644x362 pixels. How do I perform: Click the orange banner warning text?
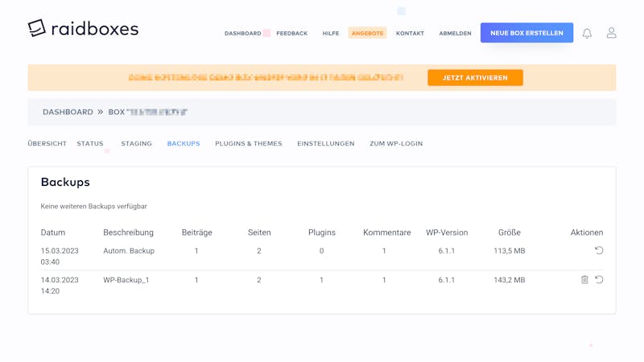tap(266, 77)
